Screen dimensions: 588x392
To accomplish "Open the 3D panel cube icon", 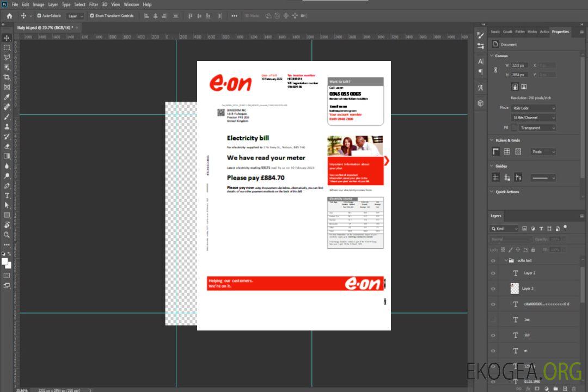I will [481, 103].
